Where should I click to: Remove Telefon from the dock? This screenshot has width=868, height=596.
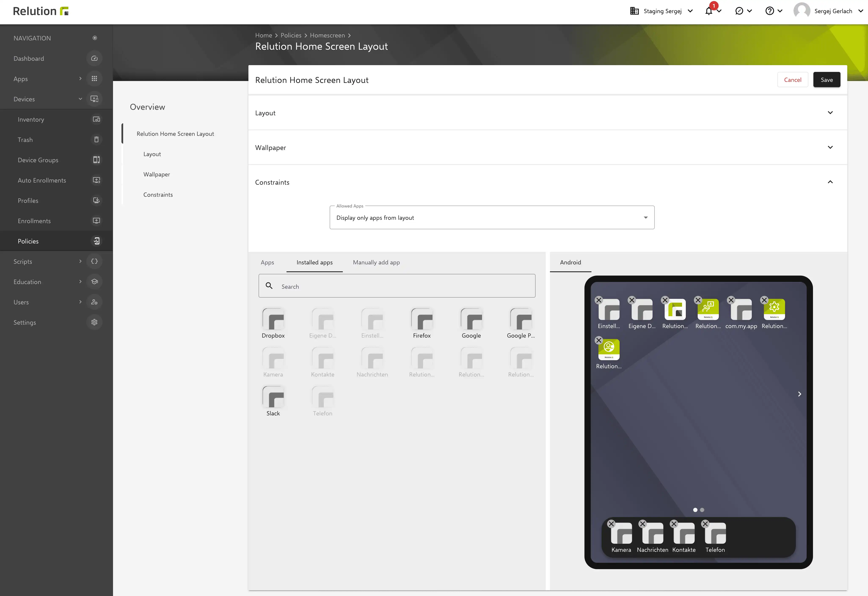[x=705, y=524]
